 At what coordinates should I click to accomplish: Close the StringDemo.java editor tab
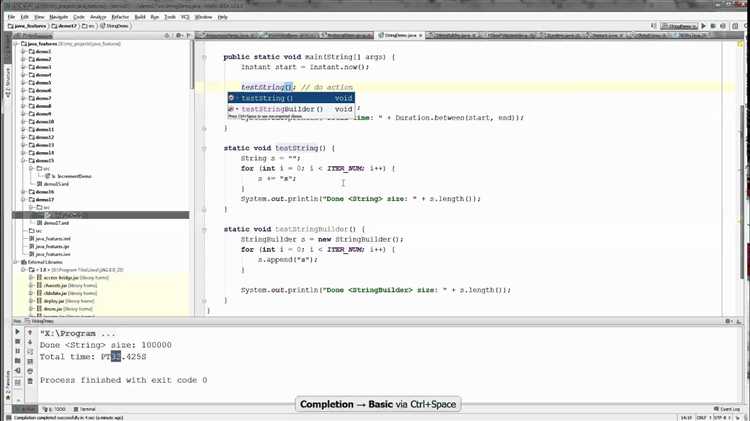pos(421,35)
